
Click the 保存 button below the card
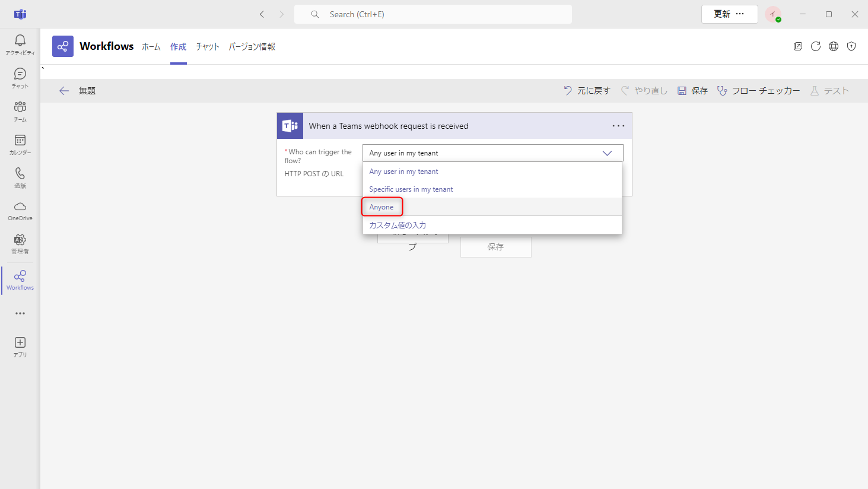tap(496, 247)
